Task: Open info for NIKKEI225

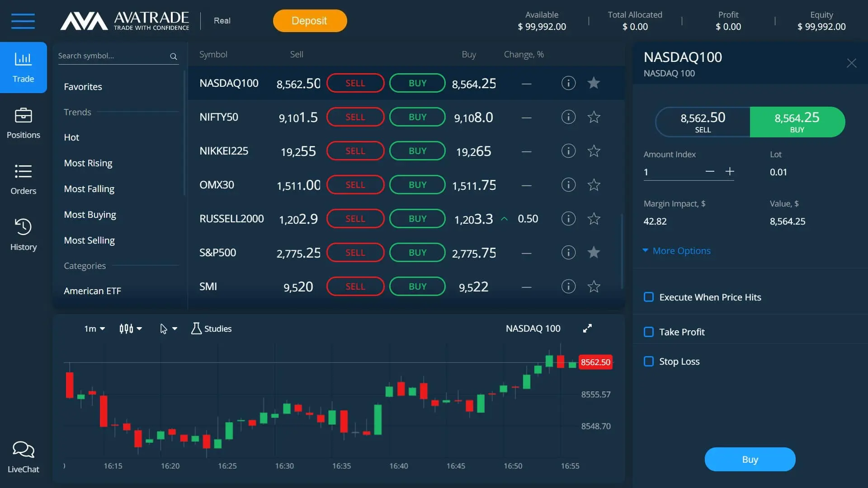Action: click(x=568, y=151)
